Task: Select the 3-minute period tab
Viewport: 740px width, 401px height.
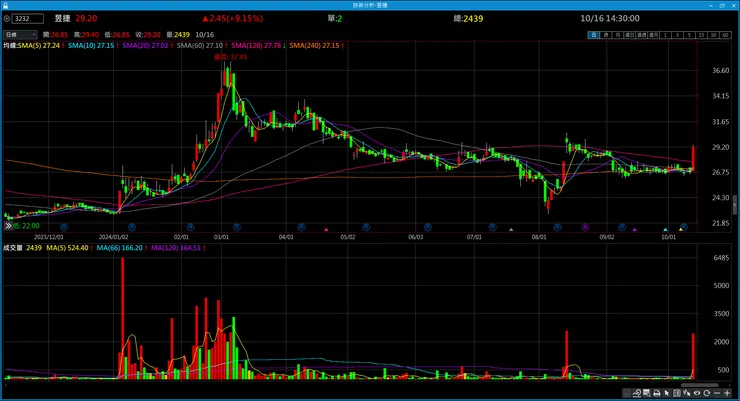Action: tap(677, 35)
